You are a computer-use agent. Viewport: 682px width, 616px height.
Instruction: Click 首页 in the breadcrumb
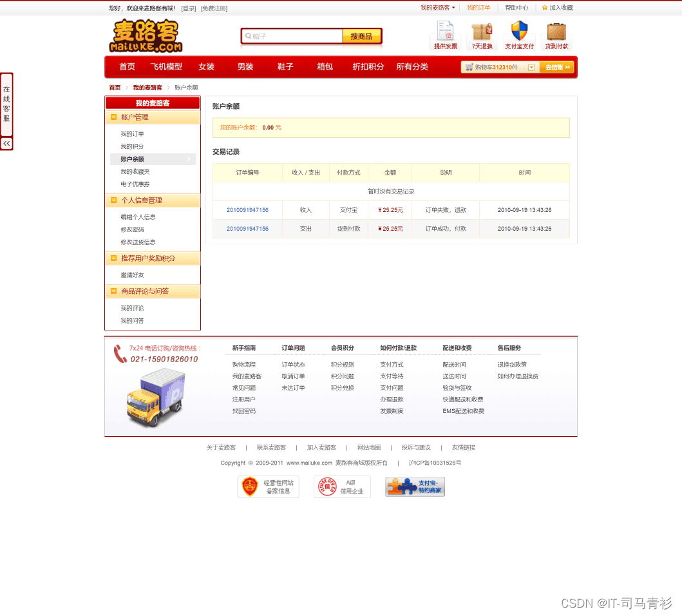coord(115,88)
